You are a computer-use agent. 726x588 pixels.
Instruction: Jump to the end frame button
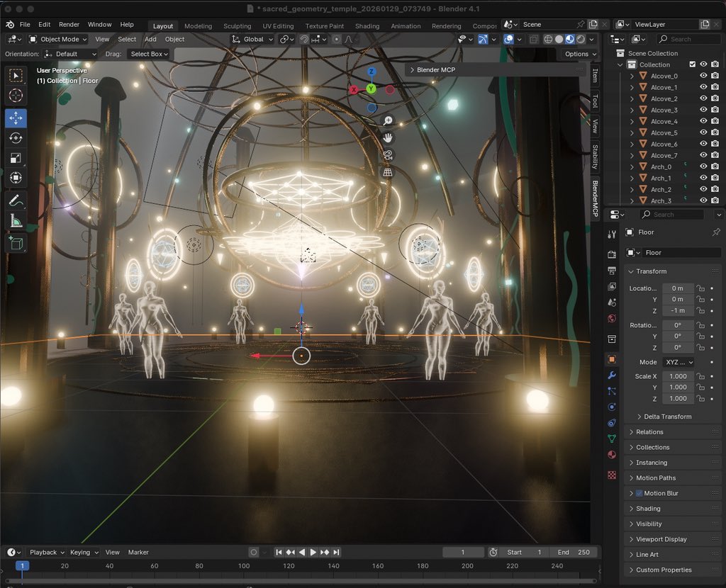(337, 552)
